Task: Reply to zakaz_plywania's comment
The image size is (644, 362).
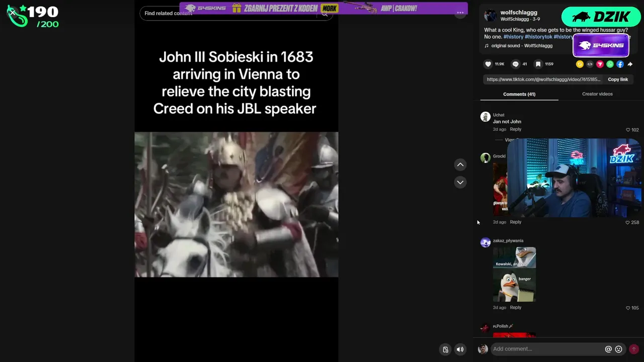Action: 515,307
